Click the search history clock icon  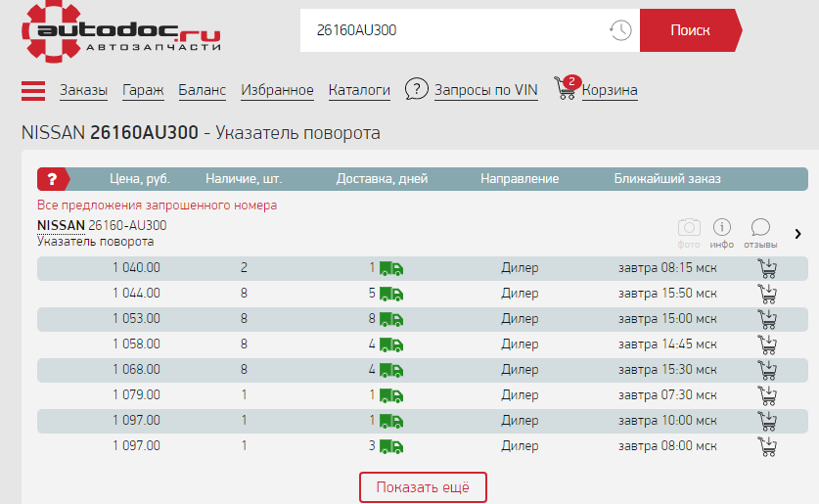click(620, 30)
